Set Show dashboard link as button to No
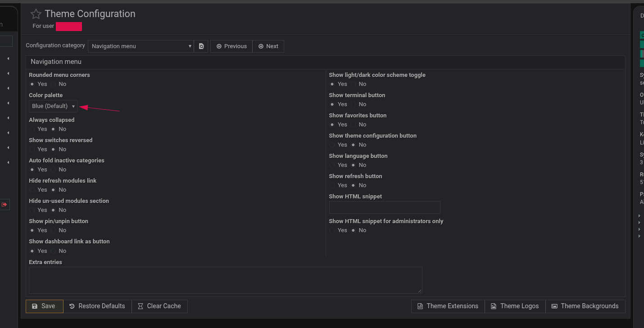The height and width of the screenshot is (328, 644). click(x=53, y=251)
